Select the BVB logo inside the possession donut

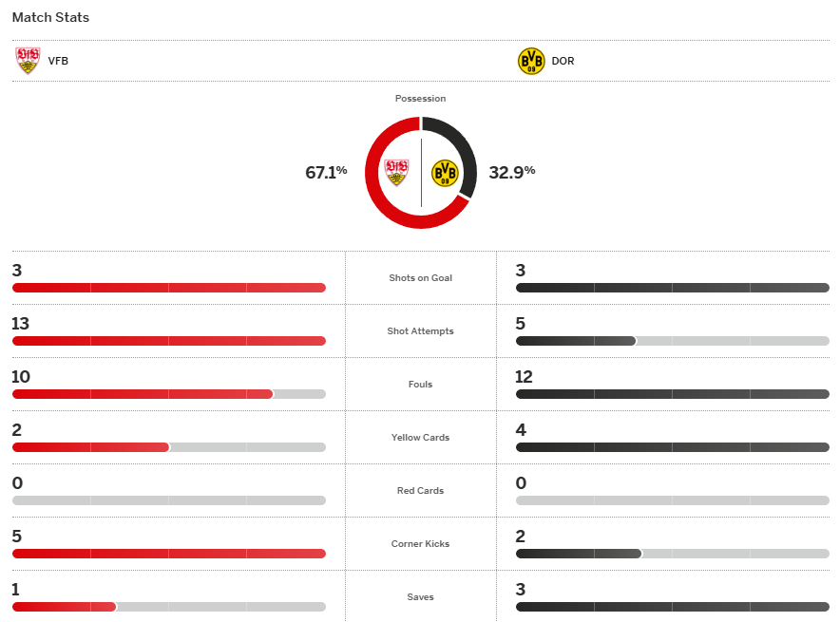445,172
